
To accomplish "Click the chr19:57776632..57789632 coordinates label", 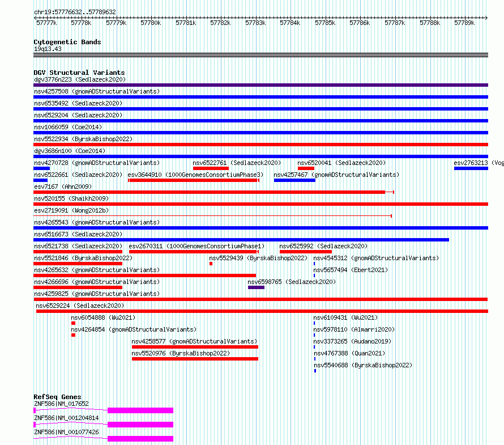I will 75,12.
